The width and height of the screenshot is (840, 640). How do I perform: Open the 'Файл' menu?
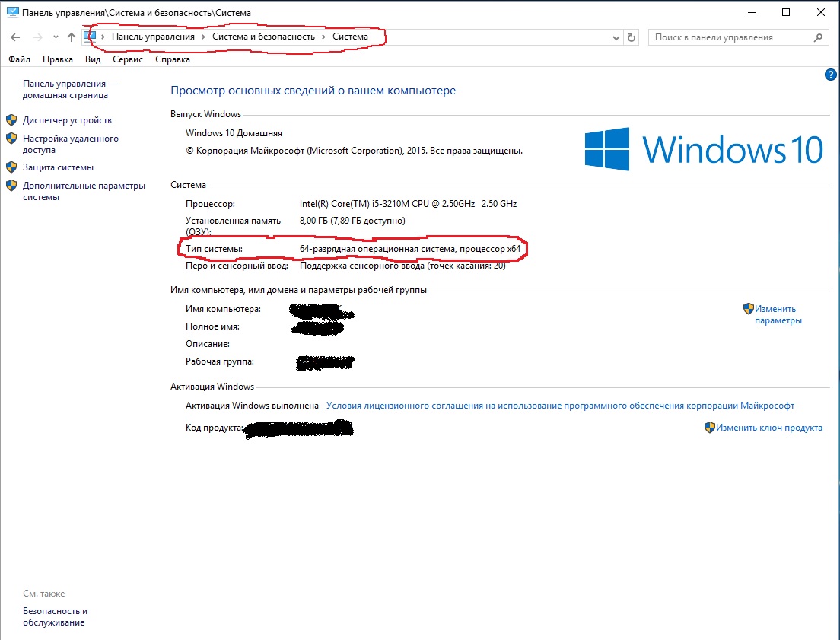tap(19, 59)
